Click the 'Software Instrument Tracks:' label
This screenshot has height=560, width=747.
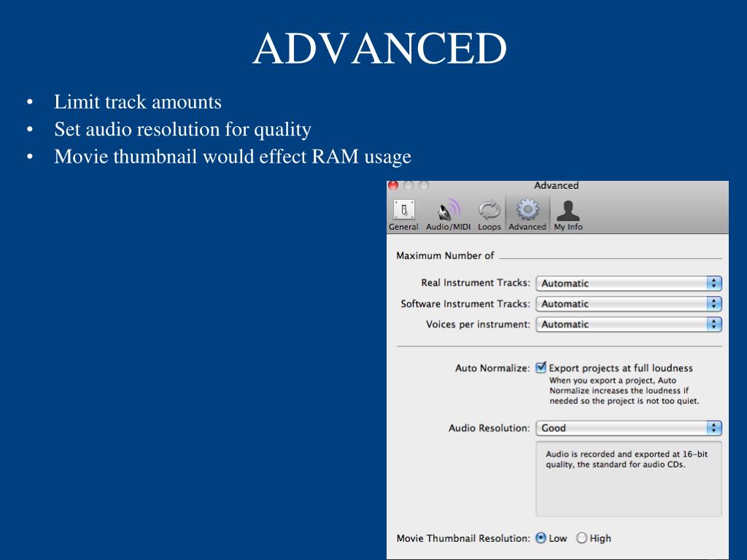point(465,304)
